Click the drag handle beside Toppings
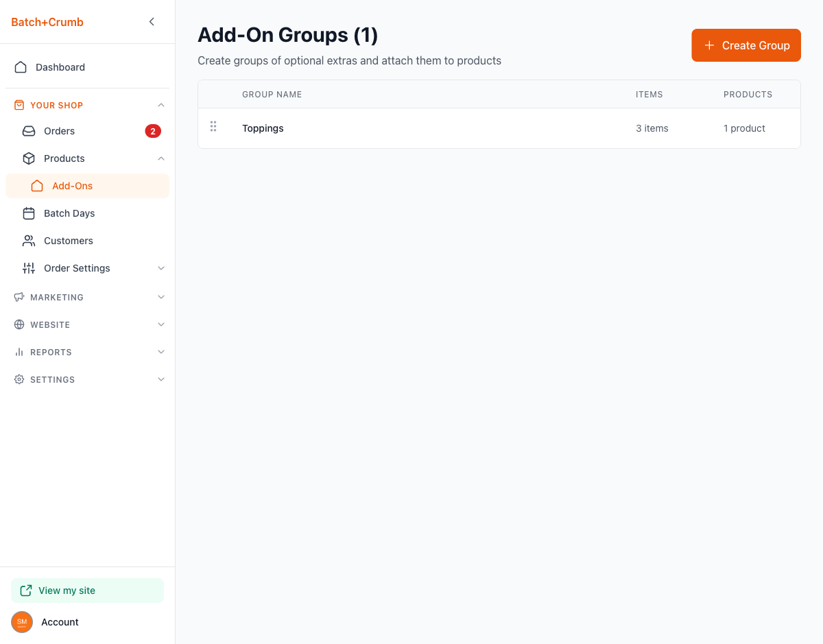This screenshot has height=644, width=823. point(213,127)
